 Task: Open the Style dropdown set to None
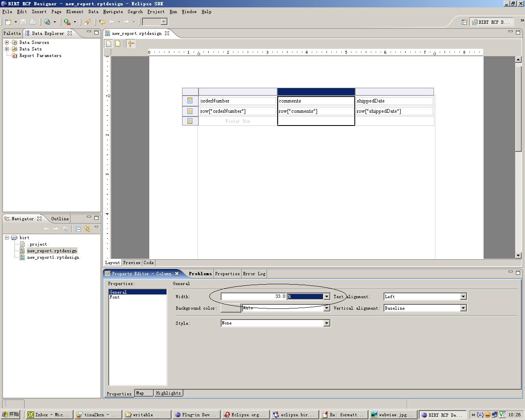pyautogui.click(x=326, y=323)
